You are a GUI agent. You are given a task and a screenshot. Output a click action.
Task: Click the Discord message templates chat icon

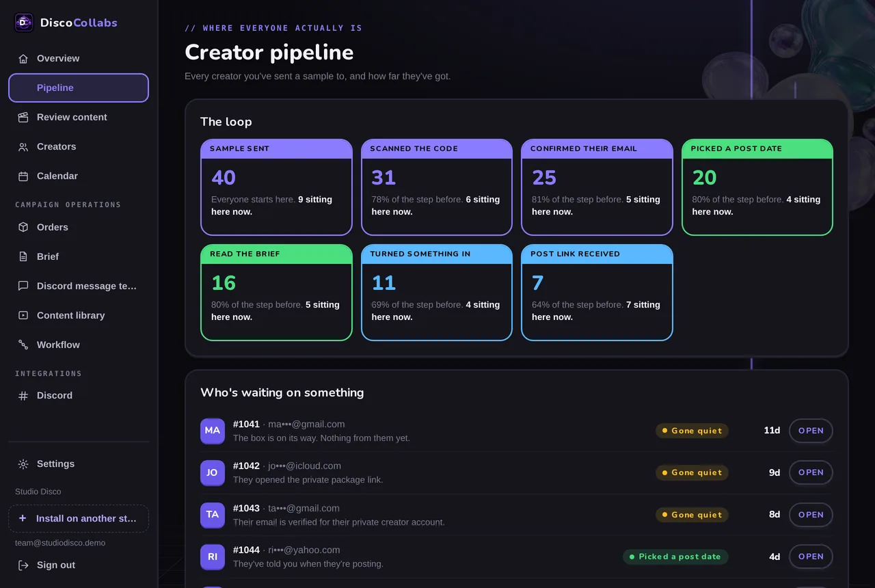(23, 286)
